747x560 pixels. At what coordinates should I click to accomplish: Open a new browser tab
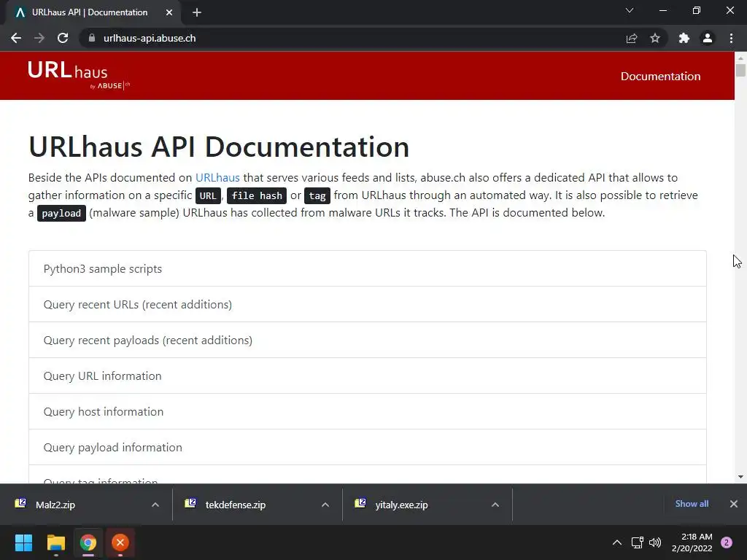(x=197, y=12)
